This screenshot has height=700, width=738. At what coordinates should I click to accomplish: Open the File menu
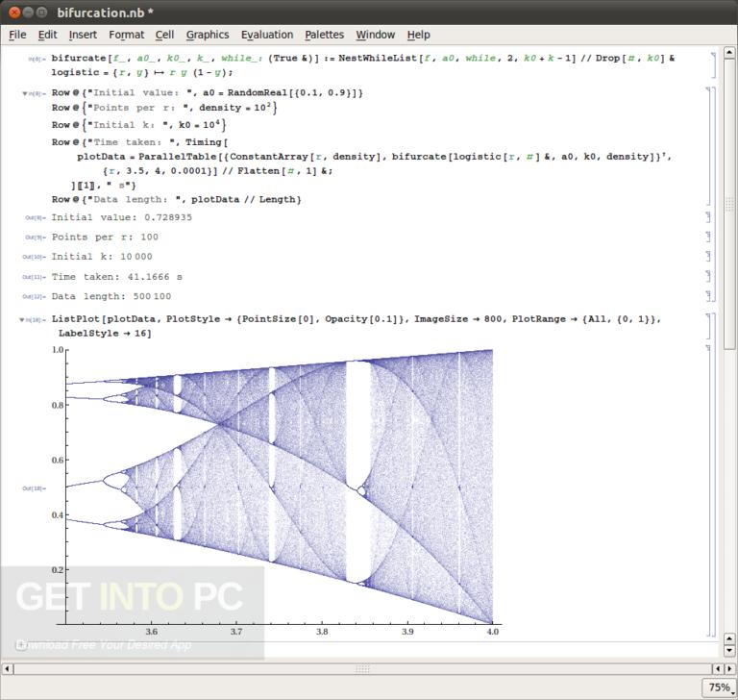coord(17,35)
